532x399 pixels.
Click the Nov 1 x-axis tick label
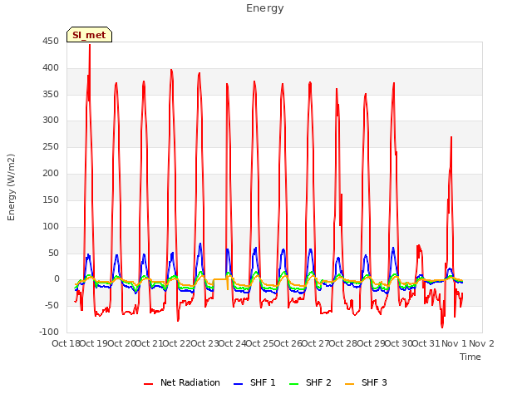(x=454, y=343)
